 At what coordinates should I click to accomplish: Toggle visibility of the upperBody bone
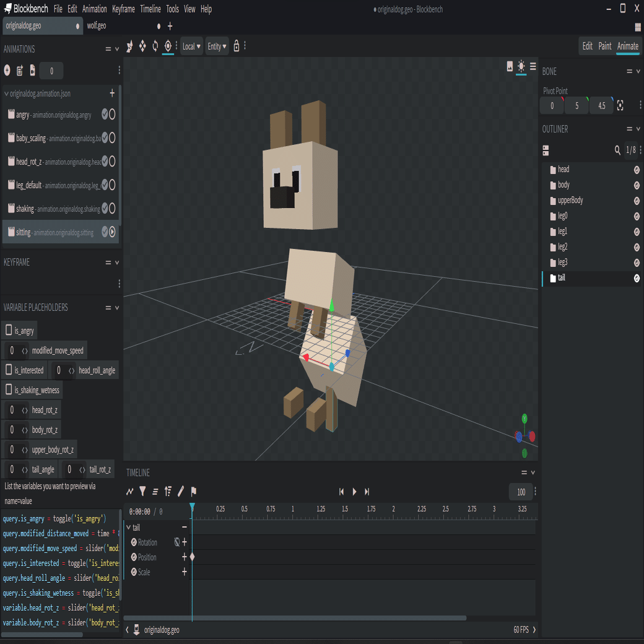click(637, 201)
